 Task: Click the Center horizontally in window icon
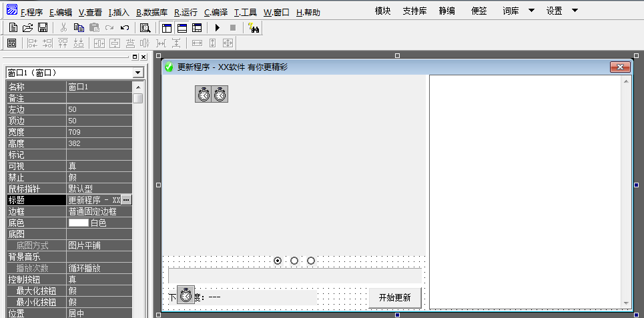coord(99,43)
